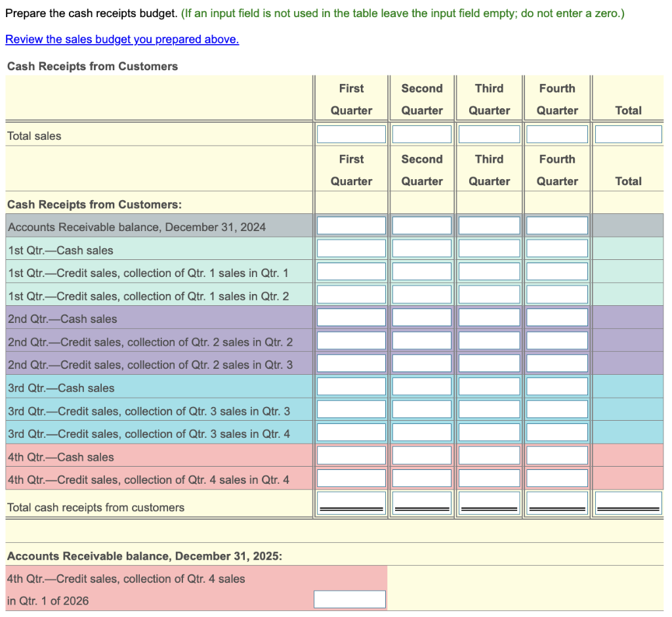672x617 pixels.
Task: Focus 3rd Qtr Cash sales Third Quarter field
Action: tap(489, 387)
